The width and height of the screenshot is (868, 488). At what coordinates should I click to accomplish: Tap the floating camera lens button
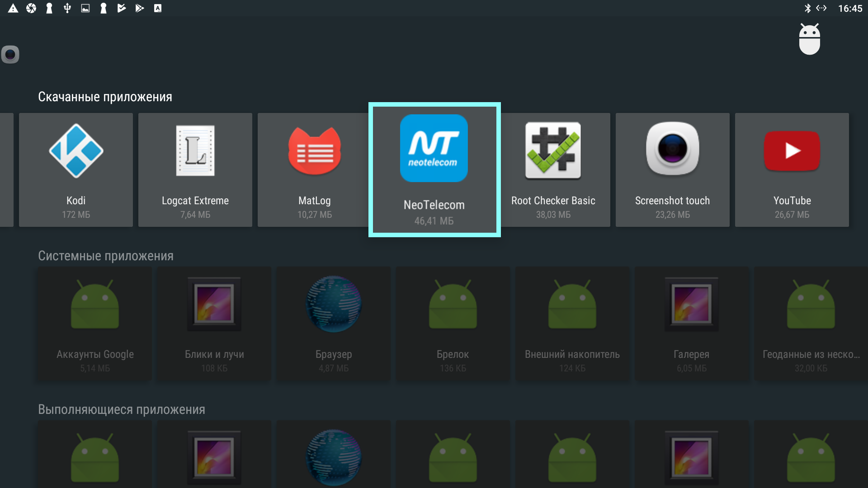(x=10, y=55)
